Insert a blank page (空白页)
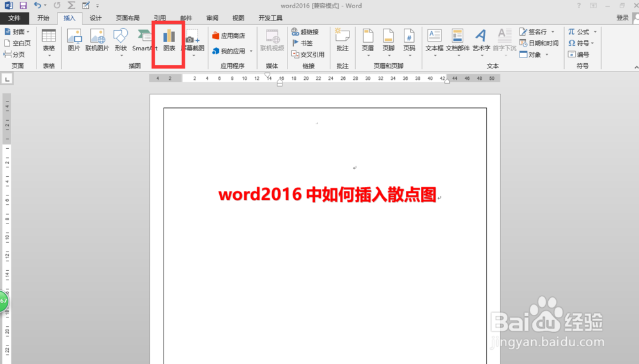The height and width of the screenshot is (364, 639). (17, 43)
